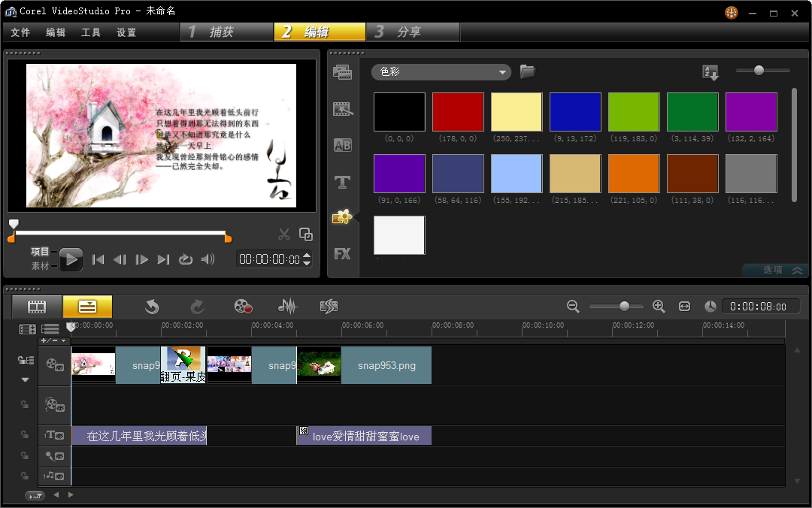Screen dimensions: 812x508
Task: Undo the last action
Action: [152, 307]
